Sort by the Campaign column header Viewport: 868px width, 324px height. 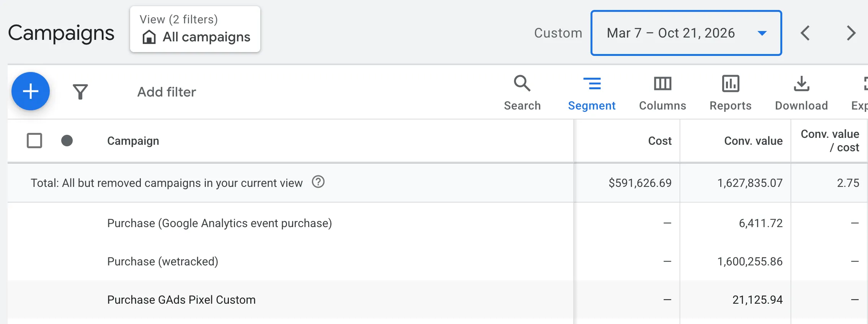[133, 141]
